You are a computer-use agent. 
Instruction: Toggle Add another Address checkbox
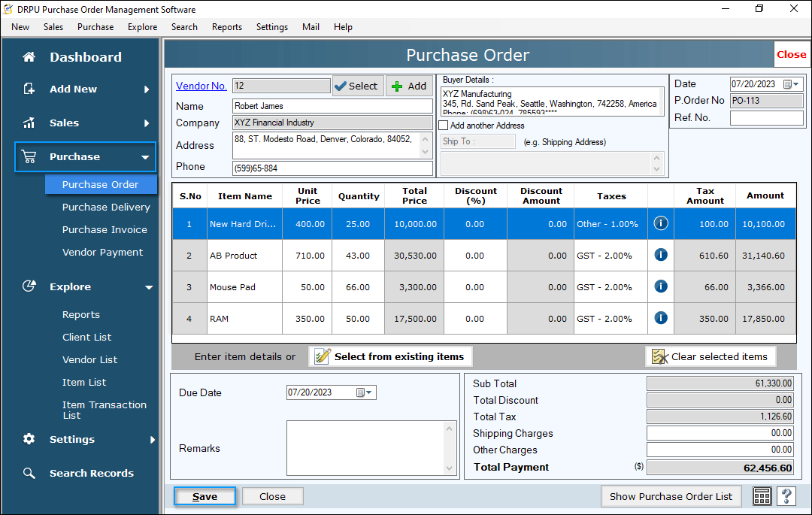tap(444, 126)
